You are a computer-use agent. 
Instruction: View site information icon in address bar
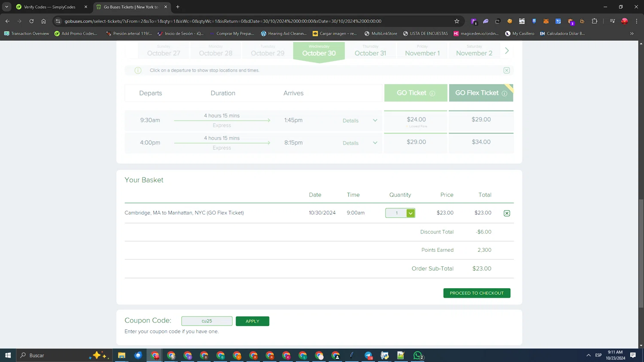58,21
